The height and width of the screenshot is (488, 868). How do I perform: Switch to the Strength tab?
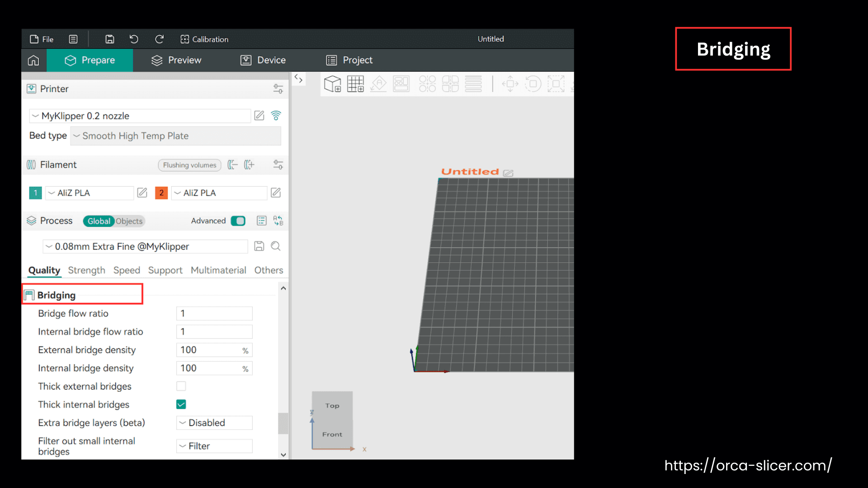(86, 270)
